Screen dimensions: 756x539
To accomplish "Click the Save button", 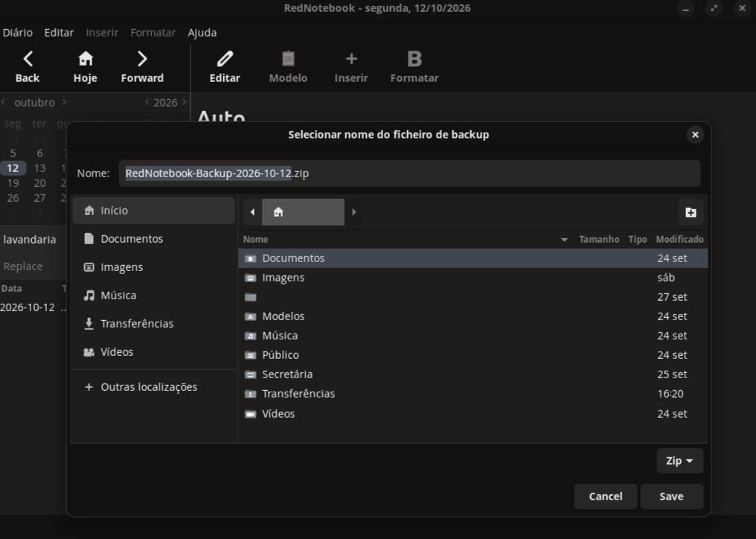I will (x=671, y=497).
